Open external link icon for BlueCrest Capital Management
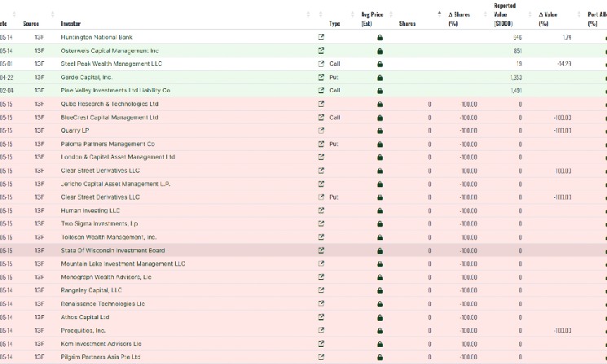Image resolution: width=607 pixels, height=364 pixels. click(321, 117)
